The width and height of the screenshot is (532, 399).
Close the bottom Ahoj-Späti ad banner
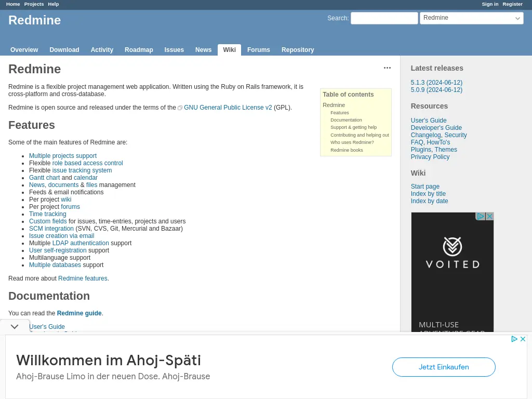point(523,339)
